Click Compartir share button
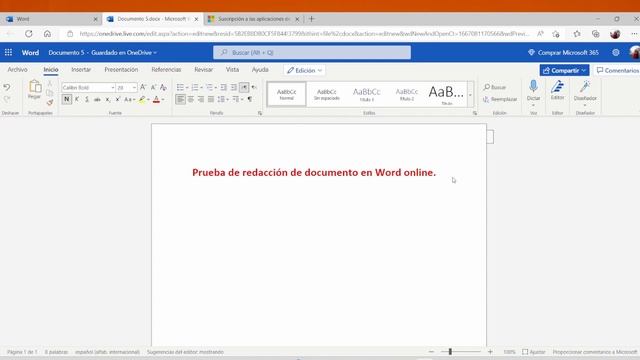The image size is (640, 360). pyautogui.click(x=564, y=70)
